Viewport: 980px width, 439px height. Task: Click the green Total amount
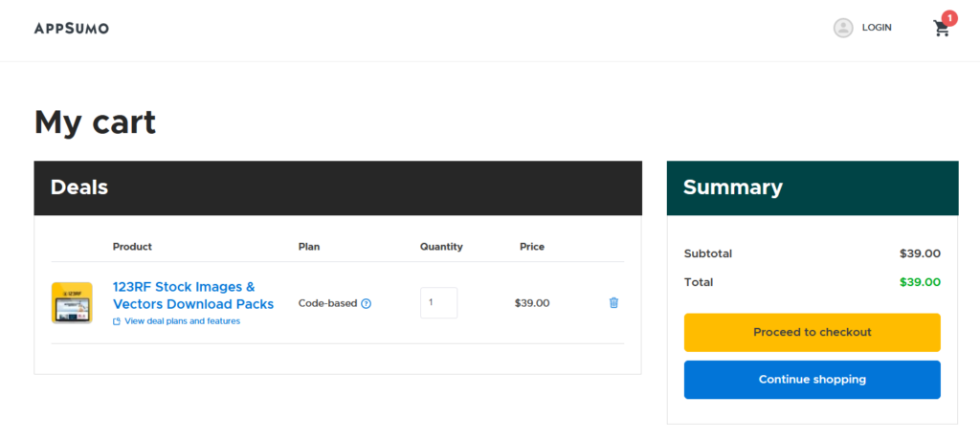[920, 282]
